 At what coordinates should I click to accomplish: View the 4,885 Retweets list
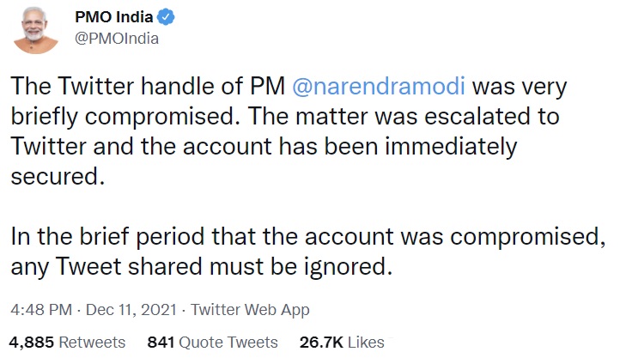tap(67, 343)
